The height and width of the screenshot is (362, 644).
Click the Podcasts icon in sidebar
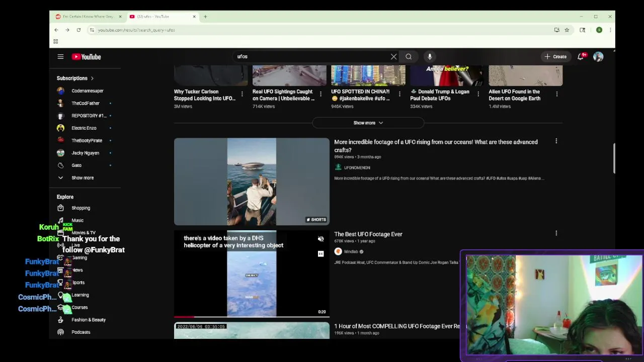(x=60, y=332)
